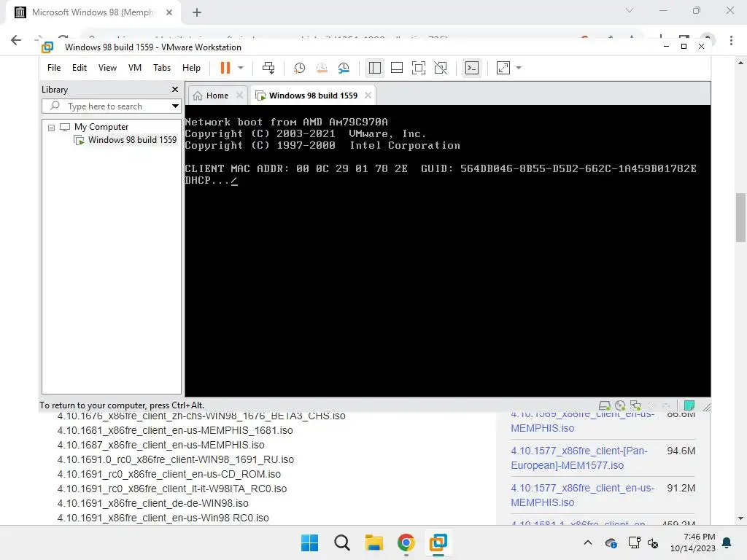Open the taskbar clock showing 7:46 PM
The image size is (747, 560).
(693, 542)
